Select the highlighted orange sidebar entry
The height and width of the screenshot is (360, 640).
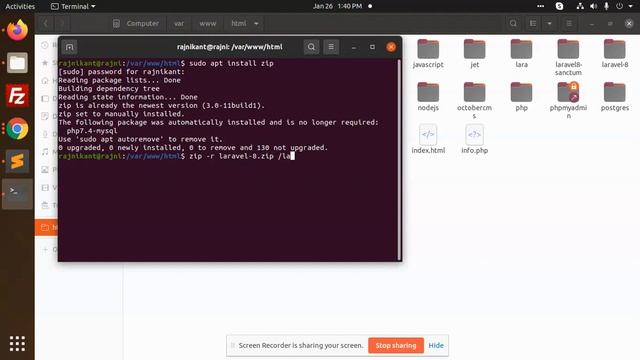(x=46, y=227)
